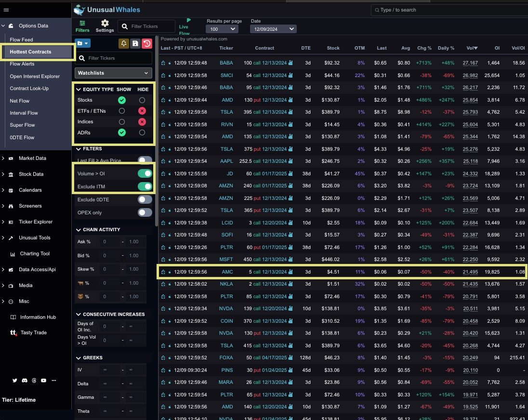Enable Exclude 0DTE toggle
Image resolution: width=528 pixels, height=420 pixels.
[x=145, y=199]
